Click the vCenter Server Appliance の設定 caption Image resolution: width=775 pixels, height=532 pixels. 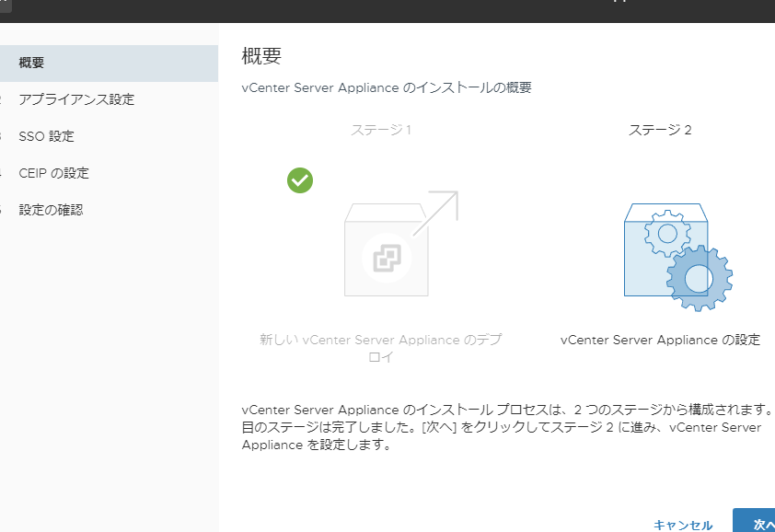(661, 340)
